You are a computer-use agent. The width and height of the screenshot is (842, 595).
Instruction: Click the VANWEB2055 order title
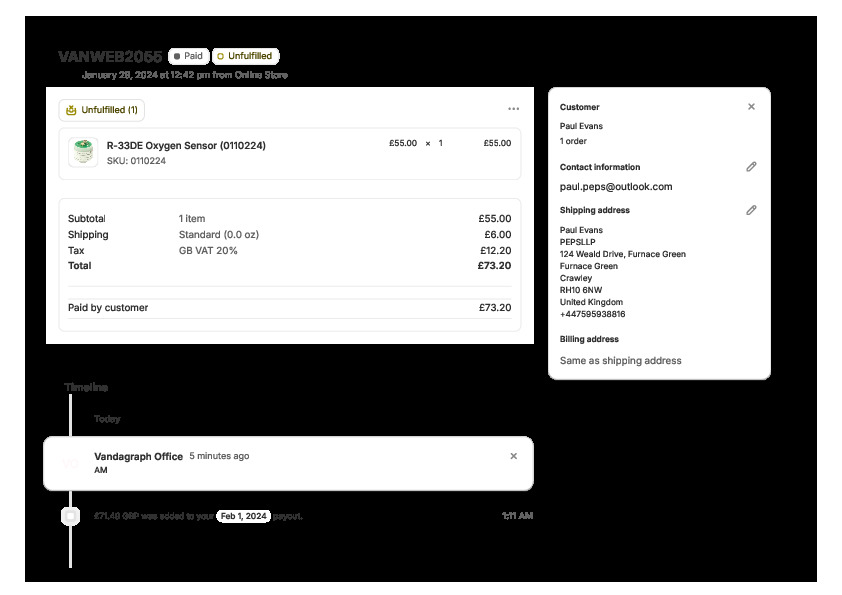[110, 57]
